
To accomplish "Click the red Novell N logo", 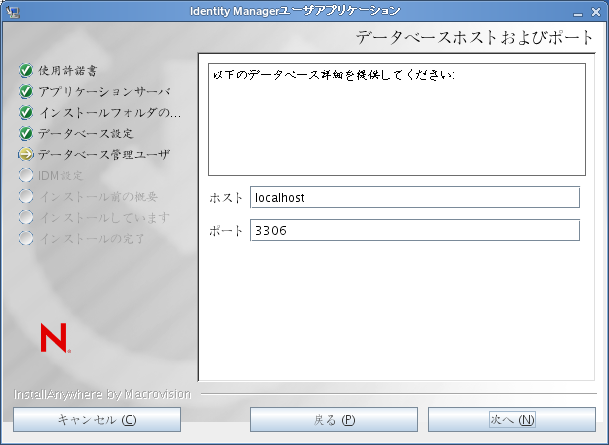I will tap(55, 338).
